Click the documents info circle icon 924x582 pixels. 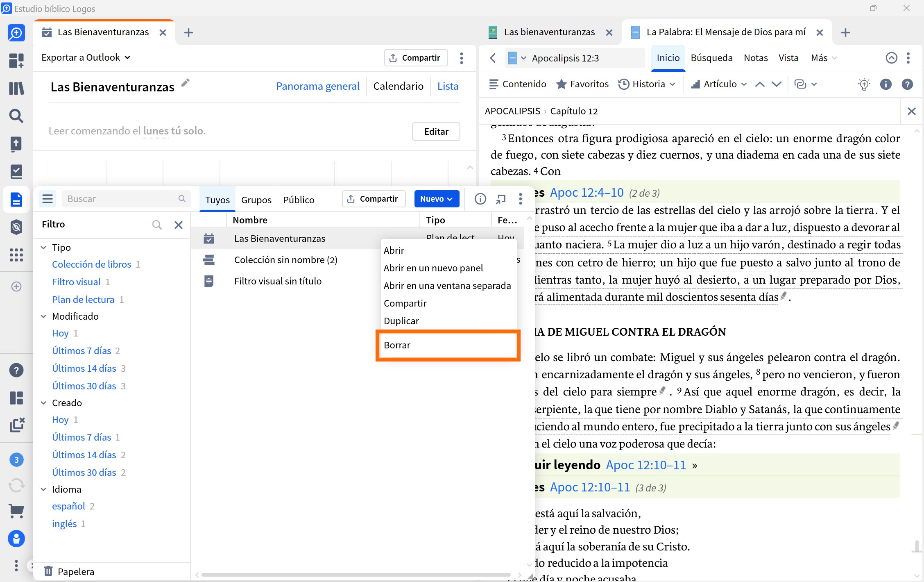click(x=480, y=199)
